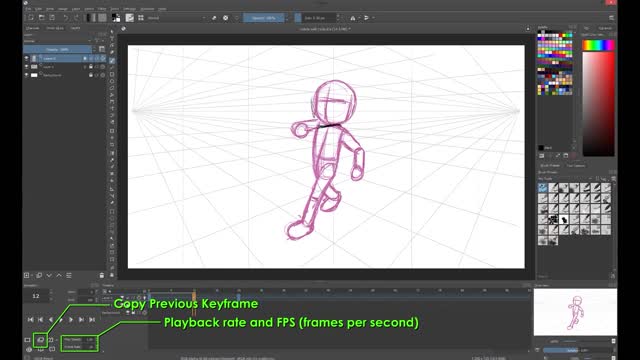This screenshot has width=640, height=360.
Task: Toggle lock on the middle layer
Action: 91,67
